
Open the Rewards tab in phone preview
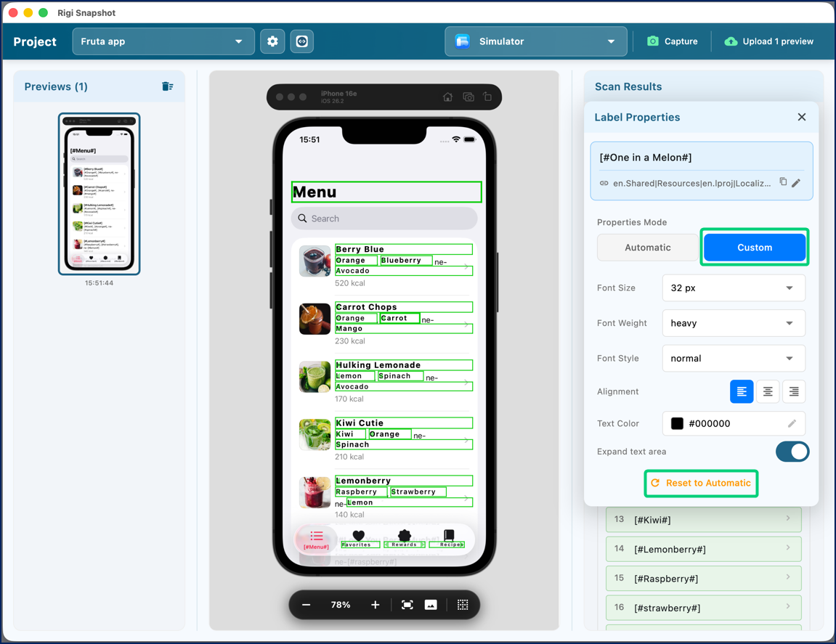(405, 539)
